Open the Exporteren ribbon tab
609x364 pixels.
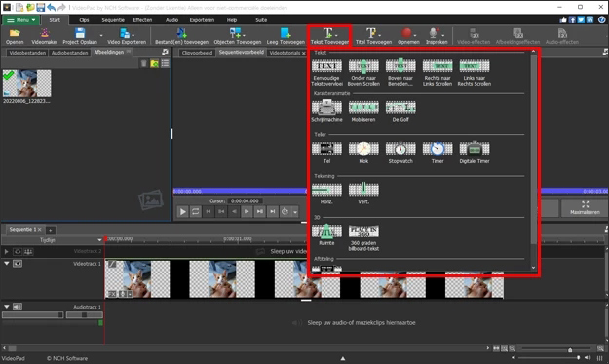point(202,20)
